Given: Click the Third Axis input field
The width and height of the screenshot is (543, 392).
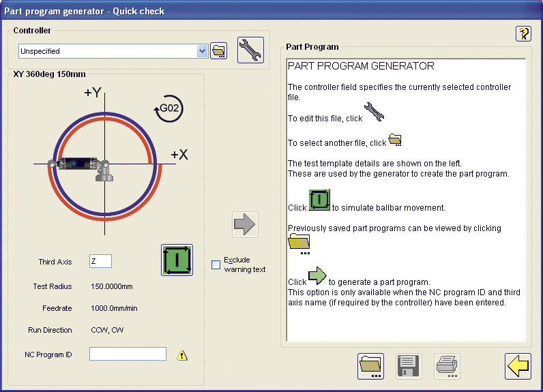Looking at the screenshot, I should point(100,261).
